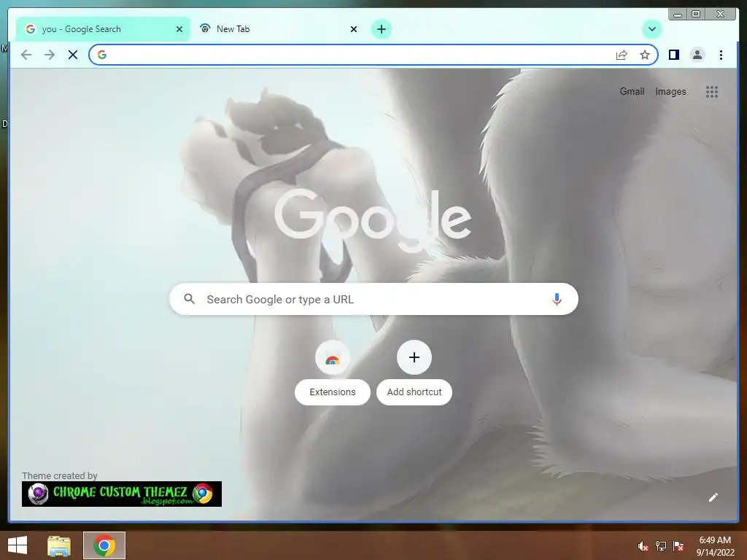
Task: Click the Google icon in the address bar
Action: 102,55
